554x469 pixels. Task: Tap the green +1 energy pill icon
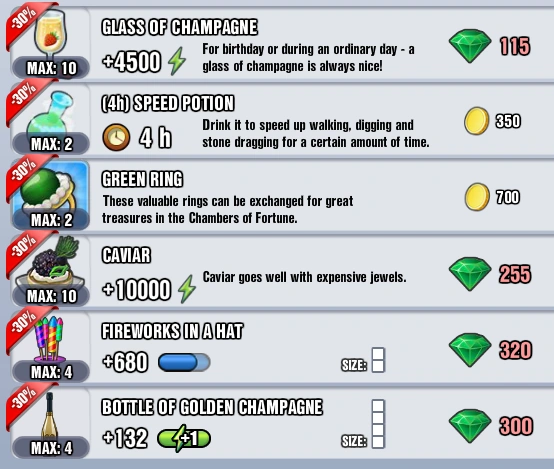click(184, 439)
